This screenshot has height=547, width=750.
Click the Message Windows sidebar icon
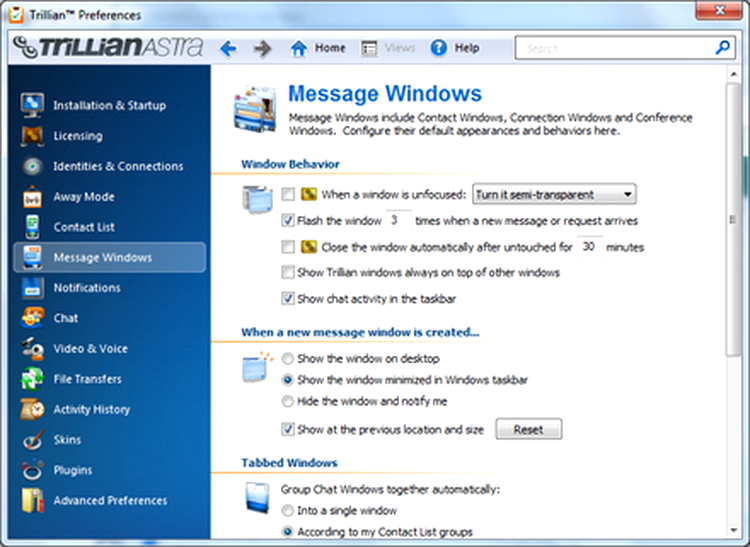point(32,257)
